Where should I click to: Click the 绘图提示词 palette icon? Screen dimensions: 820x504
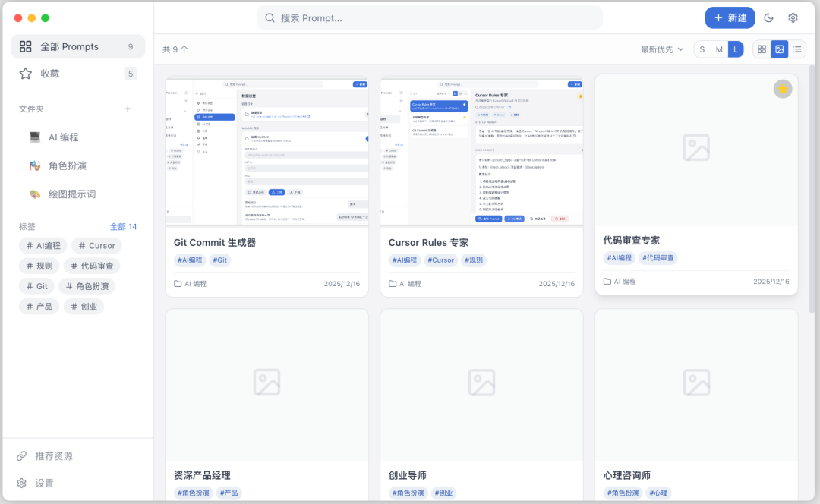(x=35, y=194)
